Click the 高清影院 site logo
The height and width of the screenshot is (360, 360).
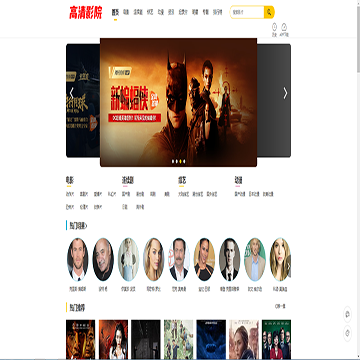(86, 12)
